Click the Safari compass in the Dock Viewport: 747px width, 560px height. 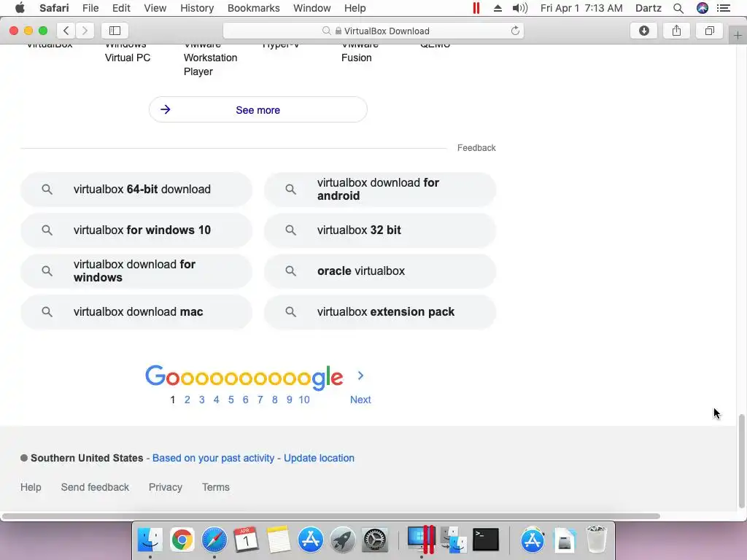pos(214,540)
